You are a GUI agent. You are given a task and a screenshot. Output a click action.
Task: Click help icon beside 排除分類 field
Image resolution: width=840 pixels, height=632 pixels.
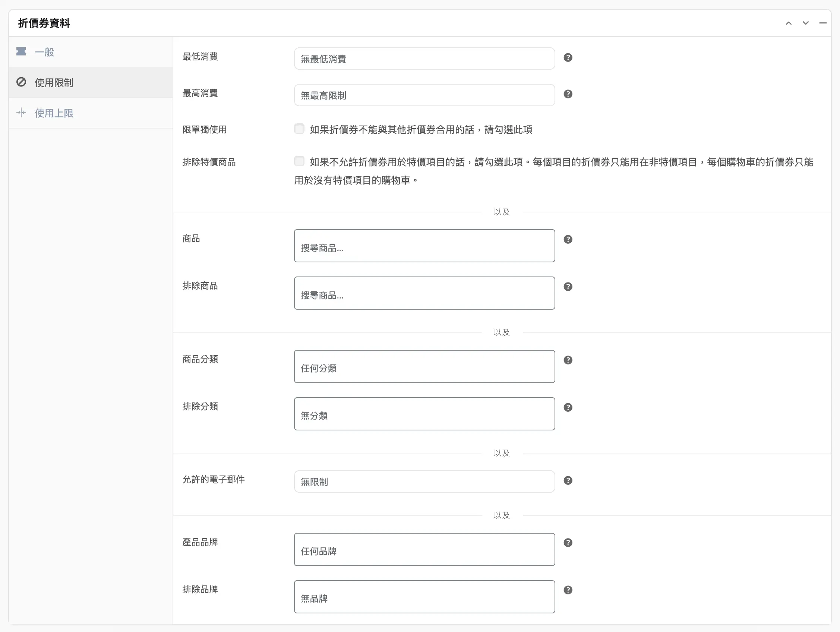pyautogui.click(x=568, y=408)
